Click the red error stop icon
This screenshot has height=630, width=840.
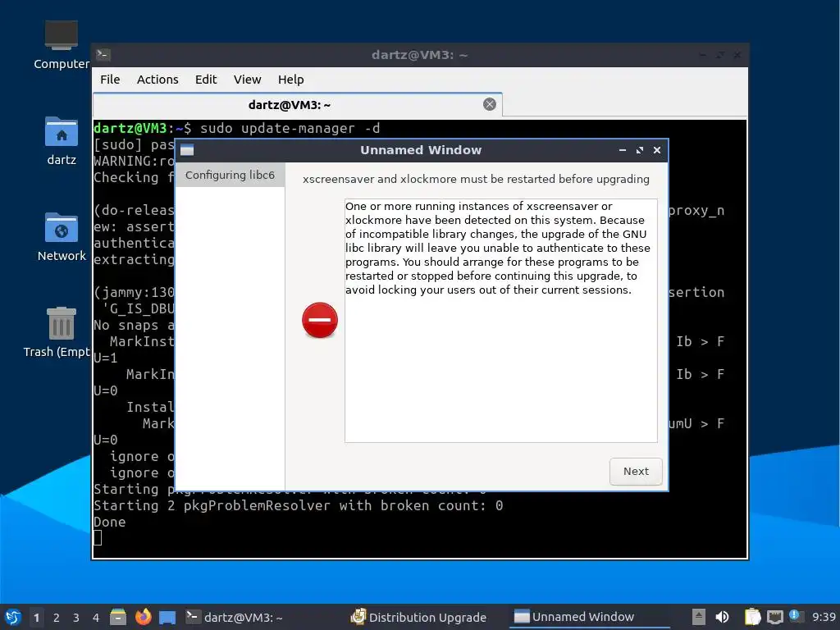click(320, 321)
